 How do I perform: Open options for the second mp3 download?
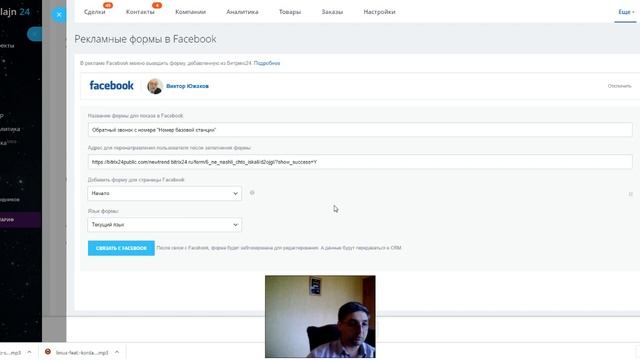pyautogui.click(x=117, y=352)
